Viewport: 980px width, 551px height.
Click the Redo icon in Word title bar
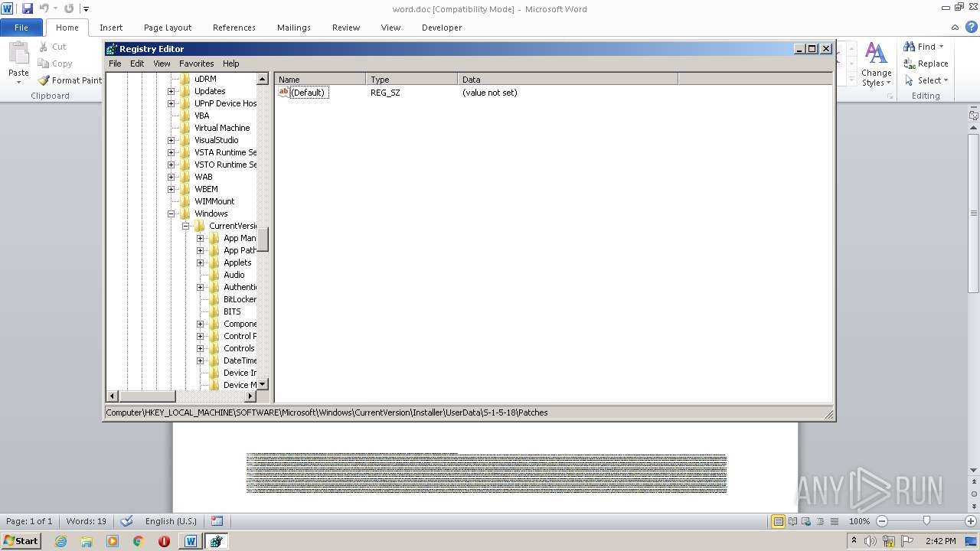point(69,8)
